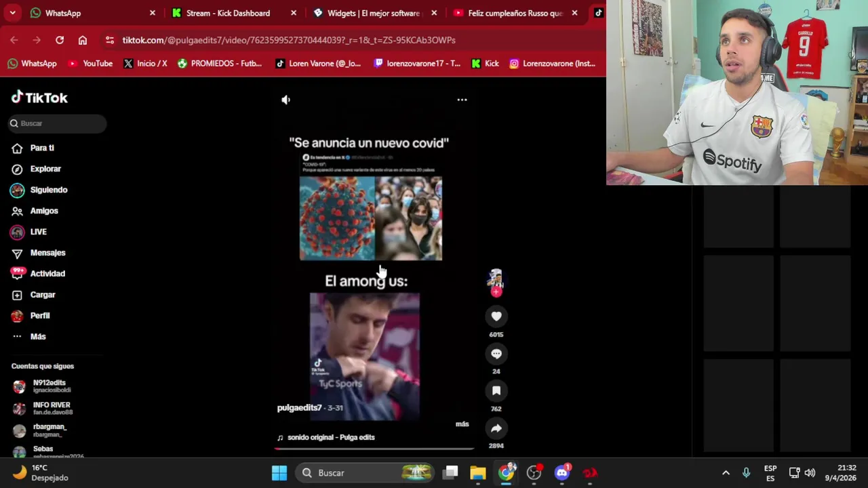Viewport: 868px width, 488px height.
Task: Switch to the WhatsApp browser tab
Action: (x=92, y=13)
